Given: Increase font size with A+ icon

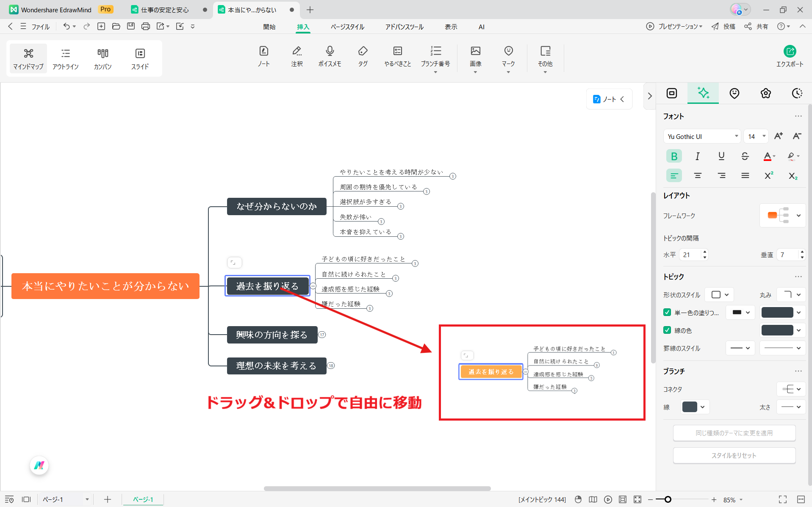Looking at the screenshot, I should (x=778, y=136).
